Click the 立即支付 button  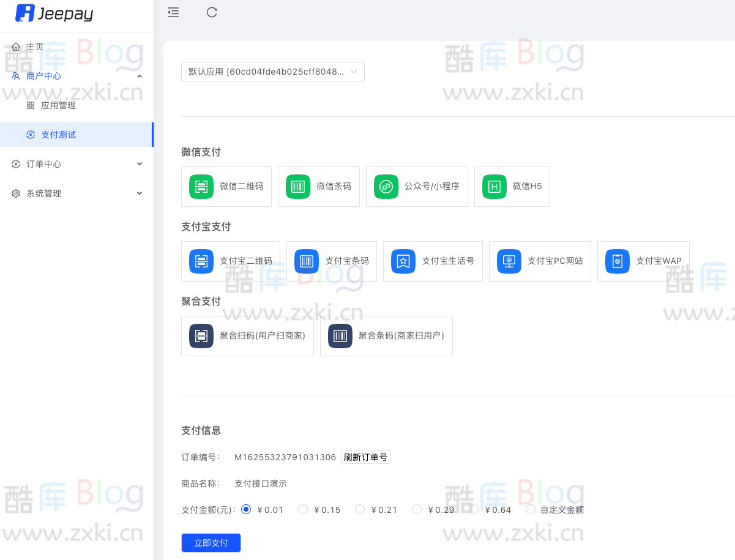[x=211, y=542]
